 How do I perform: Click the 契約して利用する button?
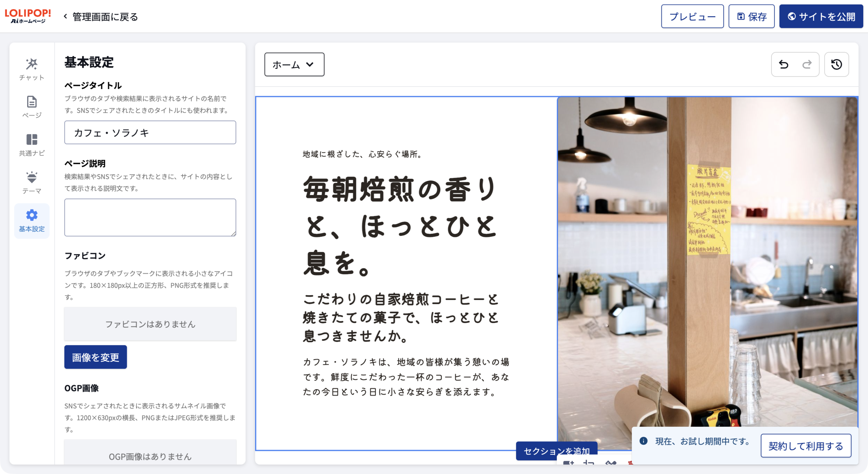806,446
